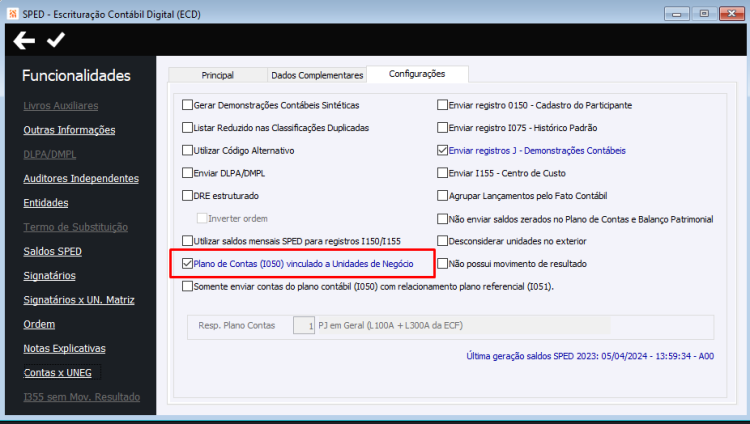The image size is (750, 424).
Task: Open the Saldos SPED link
Action: pyautogui.click(x=53, y=252)
